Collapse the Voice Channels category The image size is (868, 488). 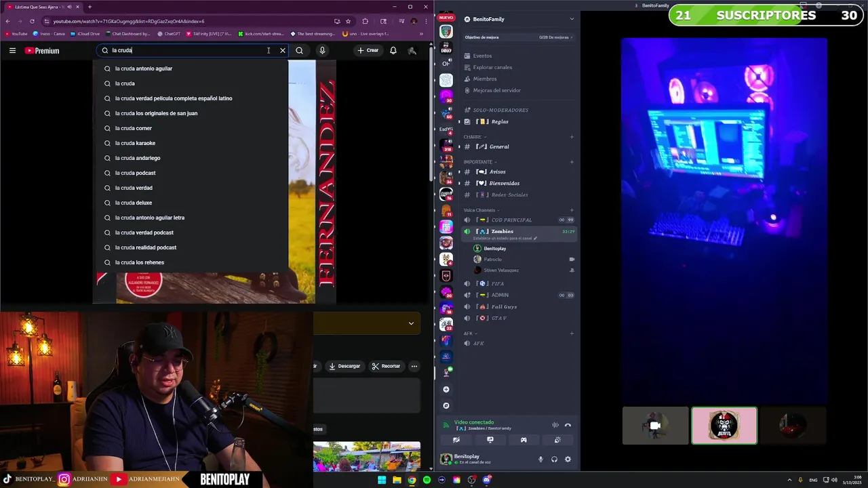coord(481,210)
